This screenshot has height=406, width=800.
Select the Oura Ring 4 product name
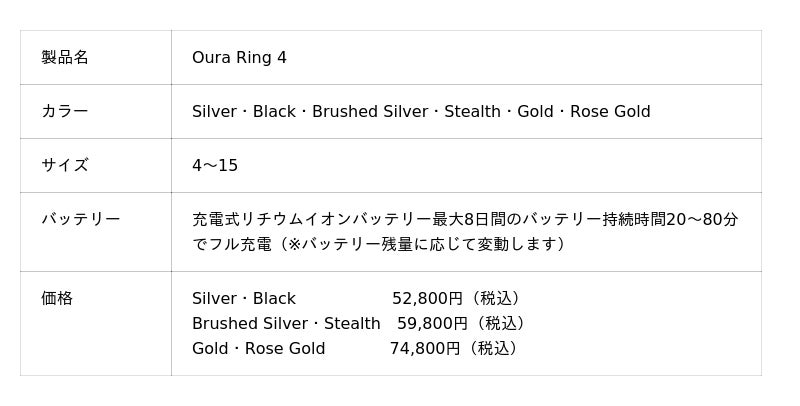239,58
